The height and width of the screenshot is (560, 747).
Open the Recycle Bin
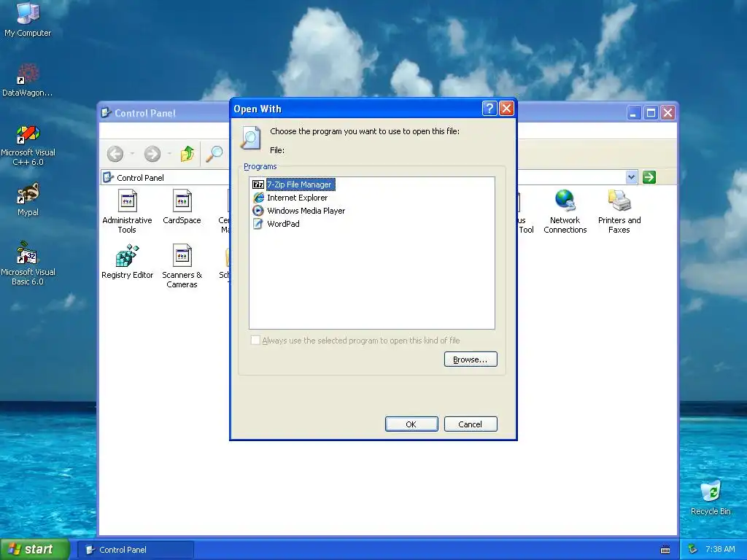tap(711, 497)
